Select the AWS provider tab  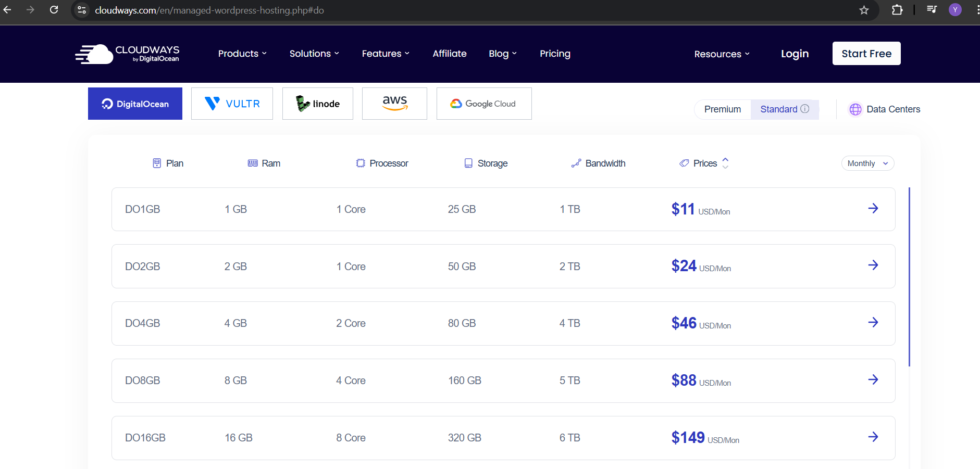tap(394, 104)
